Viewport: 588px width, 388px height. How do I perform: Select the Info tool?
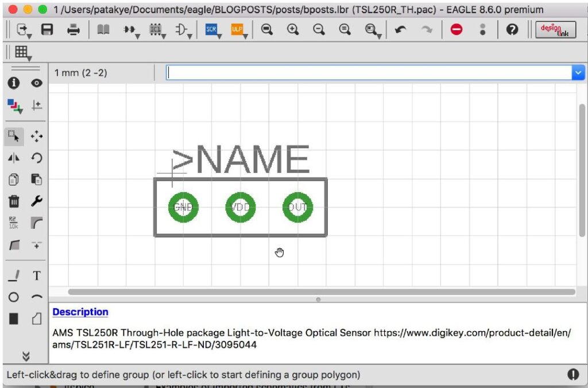pos(14,83)
